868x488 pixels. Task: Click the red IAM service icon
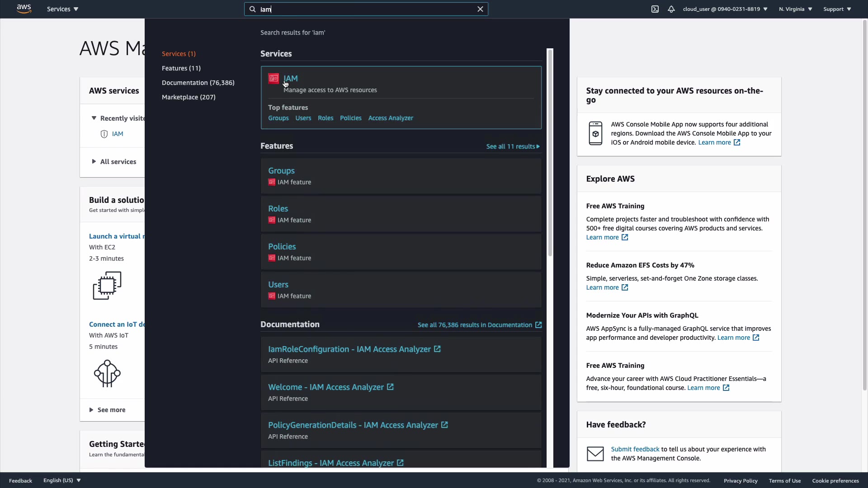(x=274, y=79)
